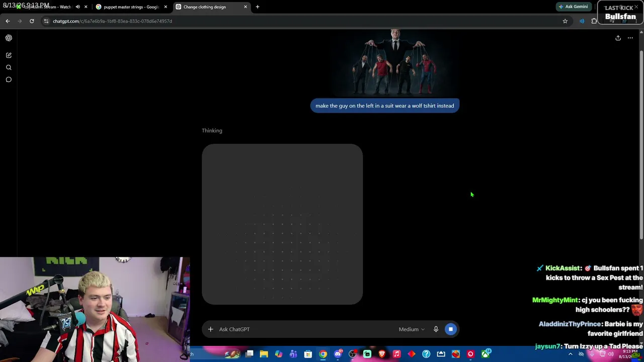Go back with the browser back arrow
This screenshot has height=362, width=644.
(x=8, y=21)
